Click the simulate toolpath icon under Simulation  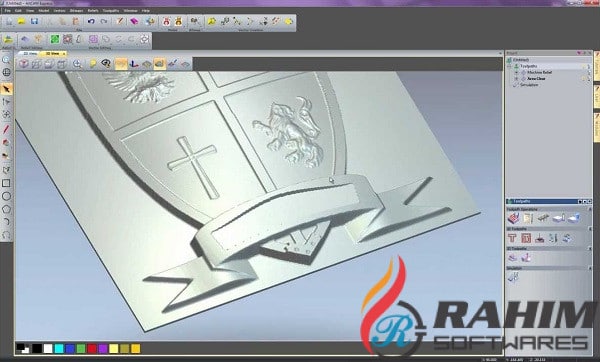tap(513, 277)
